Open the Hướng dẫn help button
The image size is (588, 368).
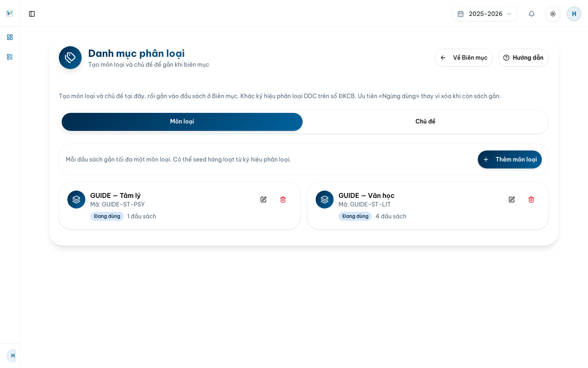(523, 58)
